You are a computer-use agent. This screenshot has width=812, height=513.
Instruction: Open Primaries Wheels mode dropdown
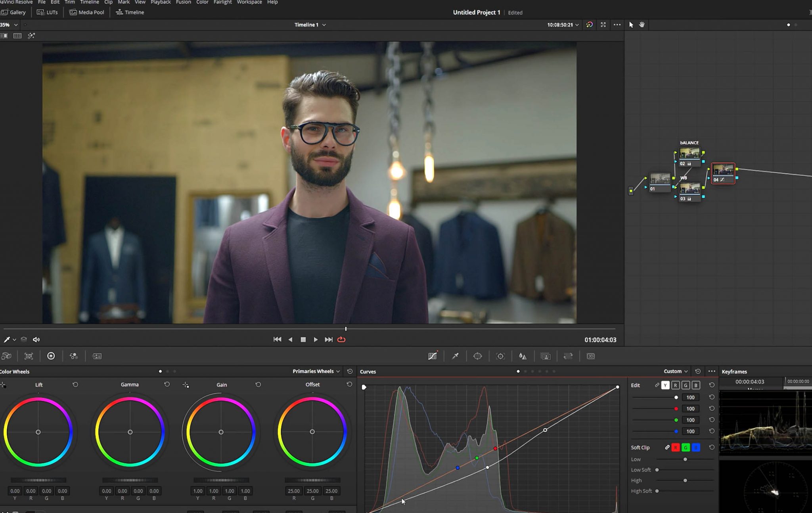click(x=316, y=371)
